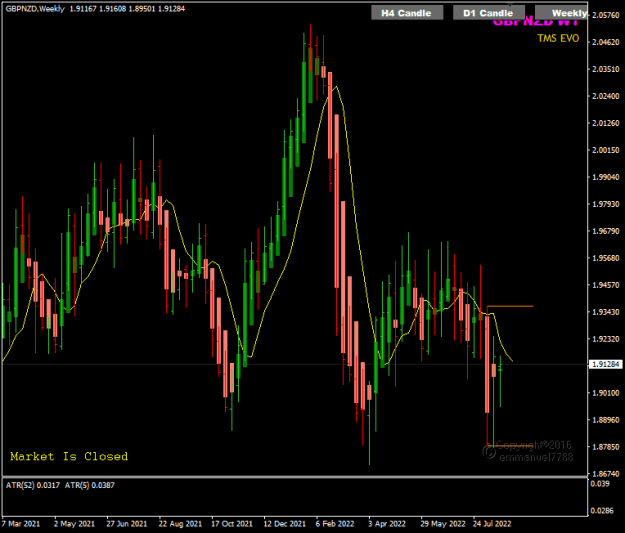
Task: Click the 0.039 ATR scale label
Action: [600, 484]
